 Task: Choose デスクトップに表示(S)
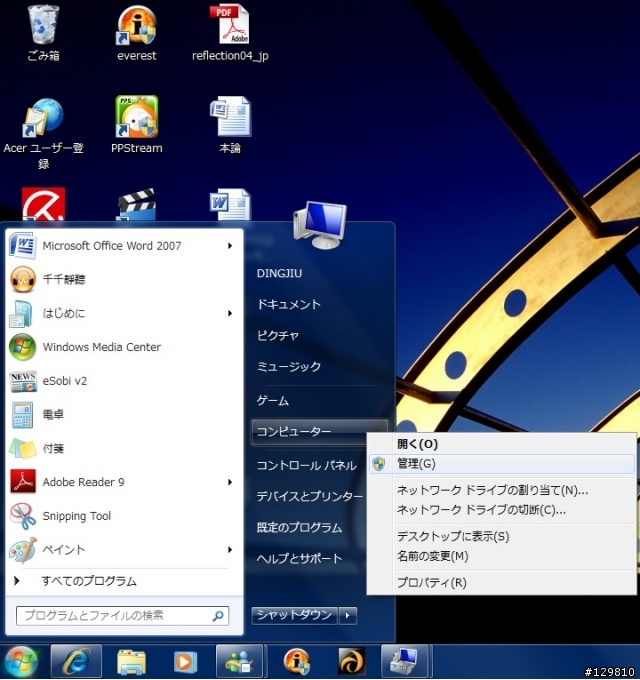click(x=501, y=536)
